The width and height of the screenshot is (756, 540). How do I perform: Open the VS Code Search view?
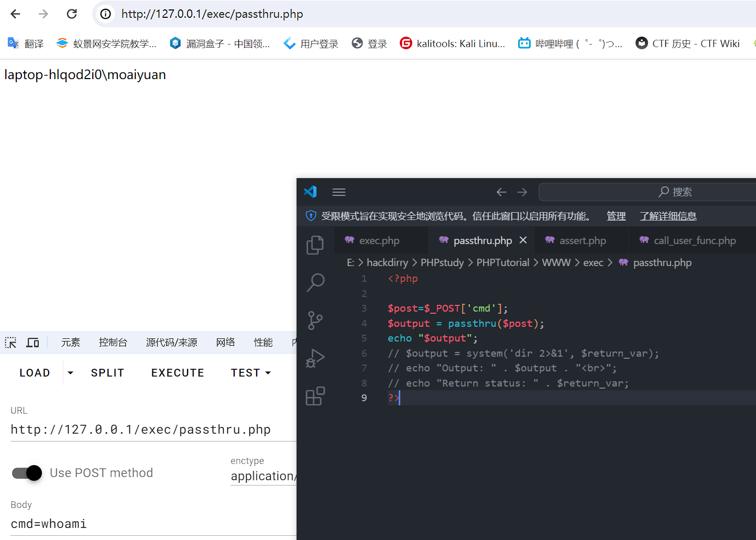(x=315, y=283)
